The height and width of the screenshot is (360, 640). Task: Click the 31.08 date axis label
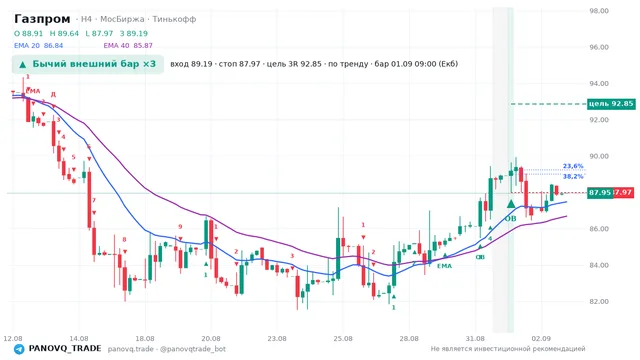[475, 339]
